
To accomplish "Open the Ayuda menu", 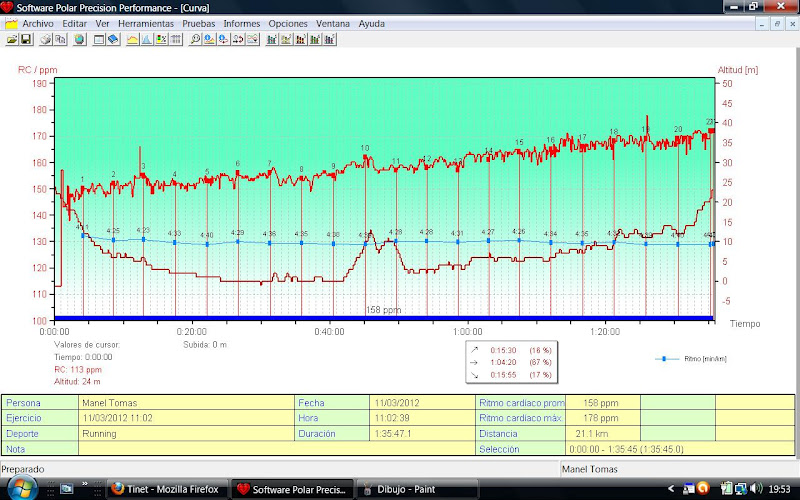I will click(x=371, y=23).
